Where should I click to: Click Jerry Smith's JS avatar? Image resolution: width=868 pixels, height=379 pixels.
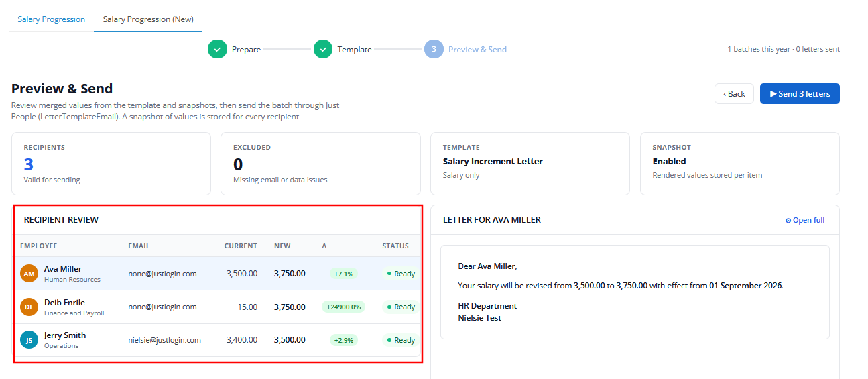click(x=29, y=340)
